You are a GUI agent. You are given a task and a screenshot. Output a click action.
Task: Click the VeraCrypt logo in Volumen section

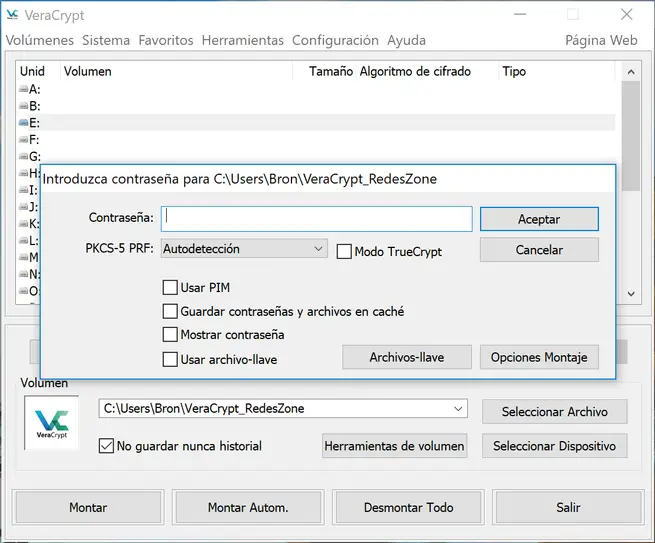point(52,423)
